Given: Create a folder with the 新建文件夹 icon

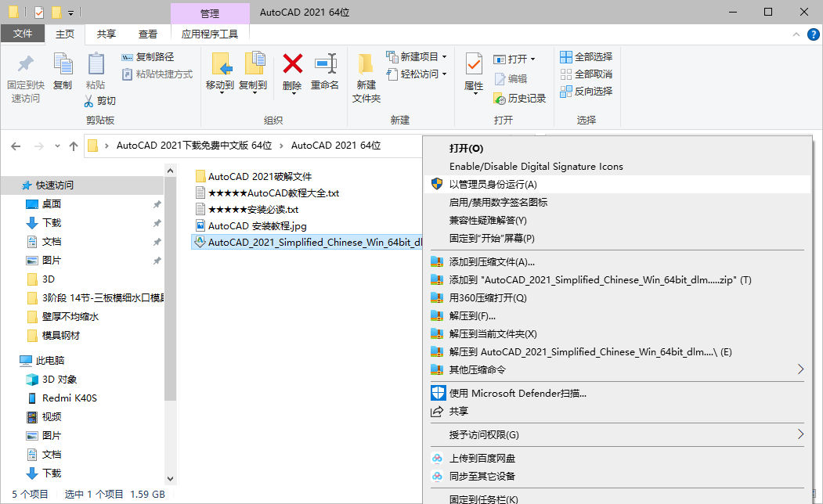Looking at the screenshot, I should pyautogui.click(x=366, y=74).
